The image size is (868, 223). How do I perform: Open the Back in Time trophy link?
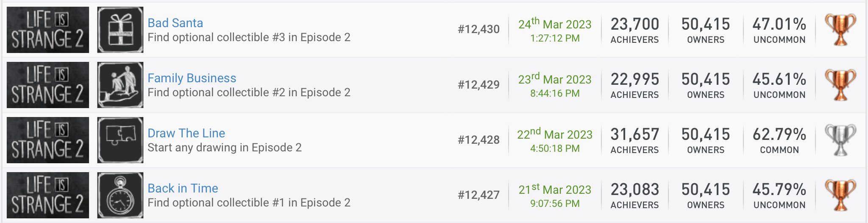(183, 188)
